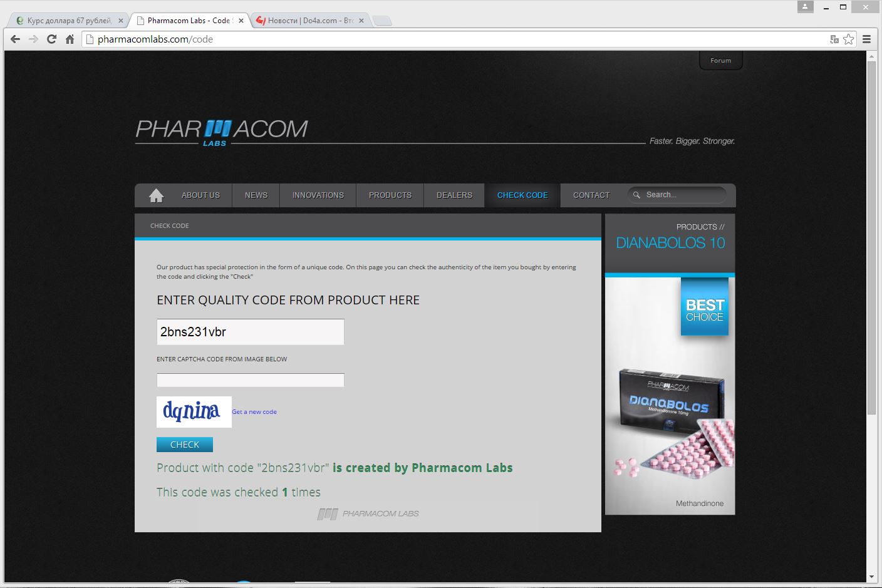Viewport: 882px width, 588px height.
Task: Click the translate icon in address bar
Action: pos(834,39)
